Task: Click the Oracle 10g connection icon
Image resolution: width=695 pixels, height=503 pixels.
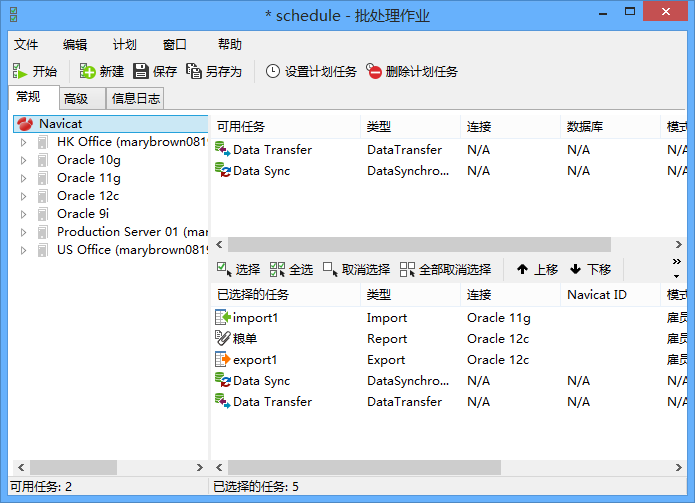Action: click(43, 160)
